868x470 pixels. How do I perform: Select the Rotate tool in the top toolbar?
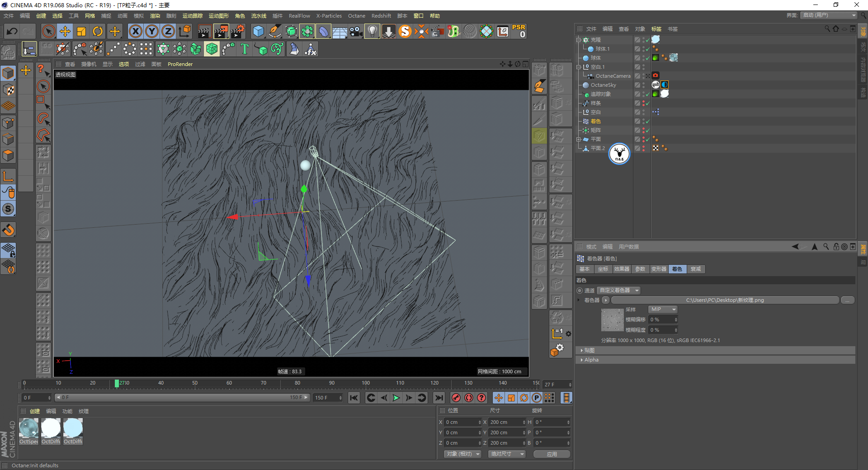(98, 31)
